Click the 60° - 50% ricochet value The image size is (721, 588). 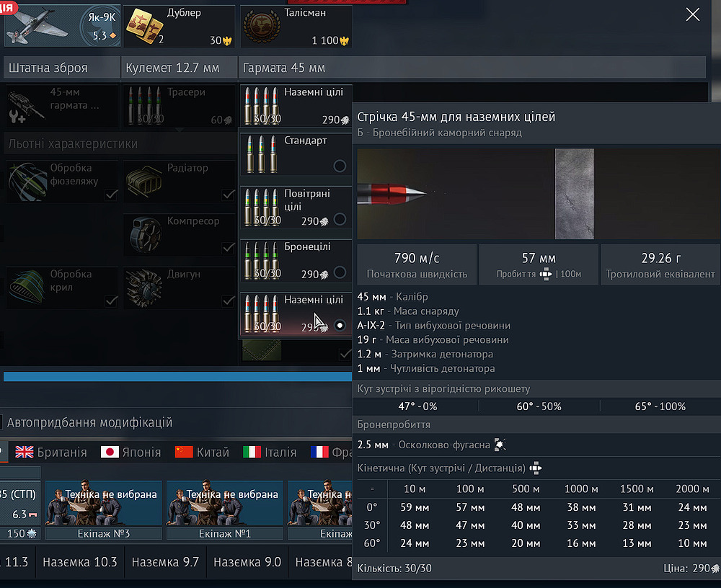539,406
